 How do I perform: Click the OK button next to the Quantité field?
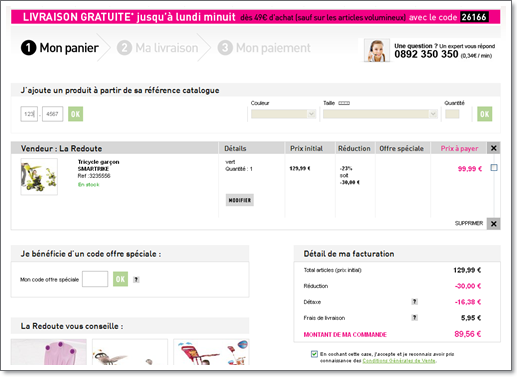point(484,114)
